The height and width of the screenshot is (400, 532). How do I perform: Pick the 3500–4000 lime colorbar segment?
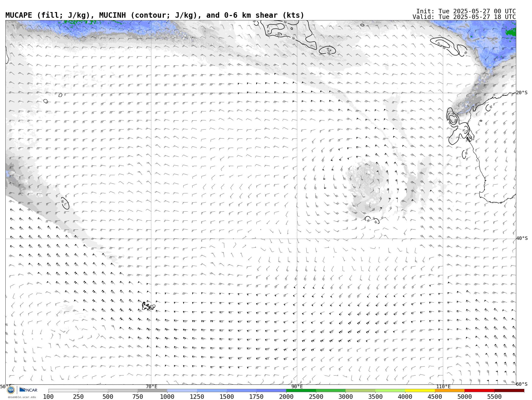click(390, 391)
